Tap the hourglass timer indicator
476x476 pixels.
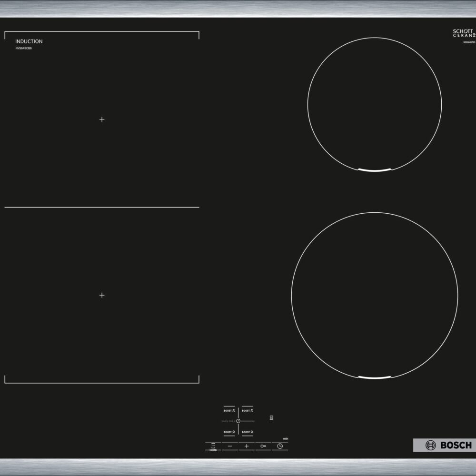point(271,418)
